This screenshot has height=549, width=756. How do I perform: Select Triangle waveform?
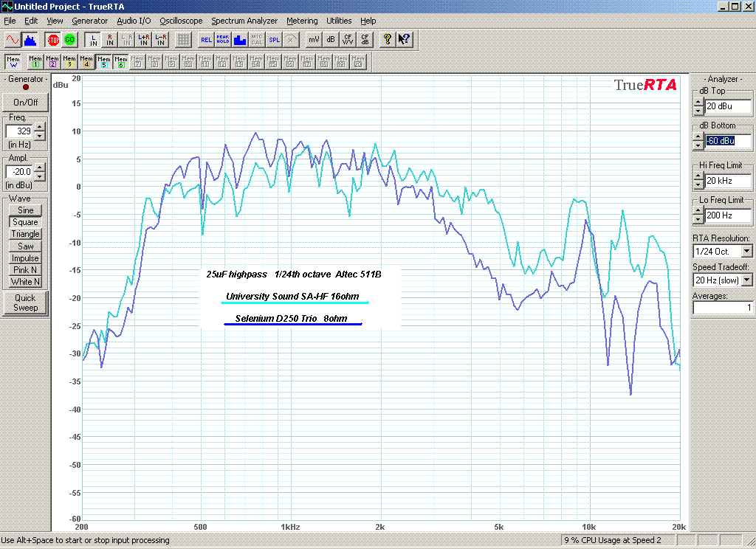point(26,234)
